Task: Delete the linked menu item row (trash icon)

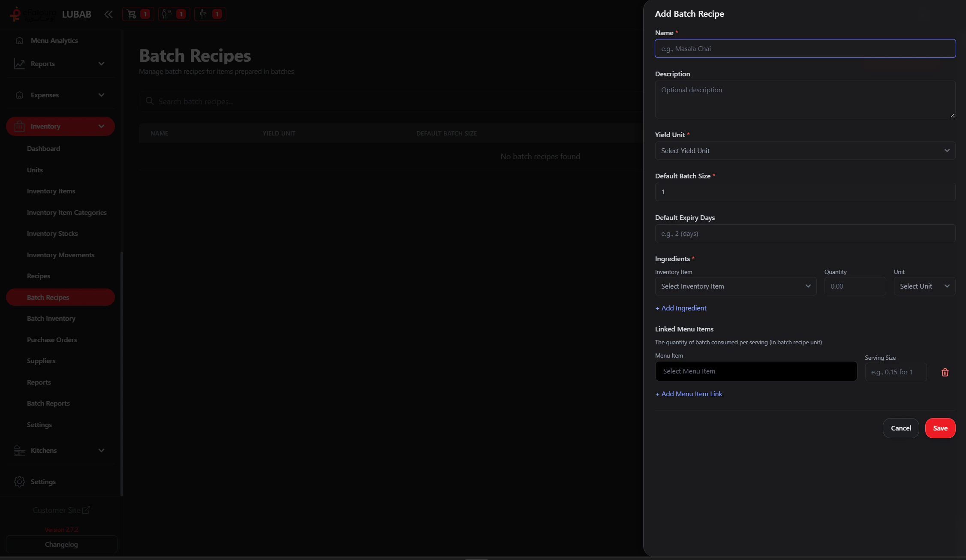Action: [x=945, y=372]
